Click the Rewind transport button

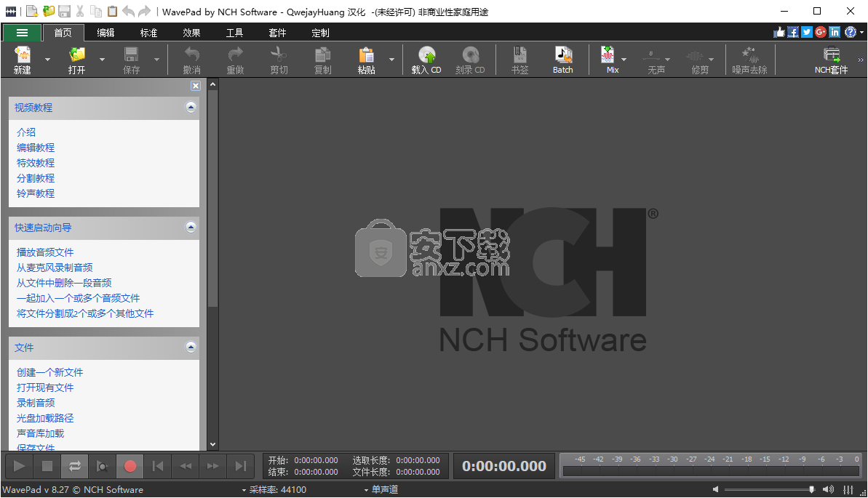tap(186, 466)
